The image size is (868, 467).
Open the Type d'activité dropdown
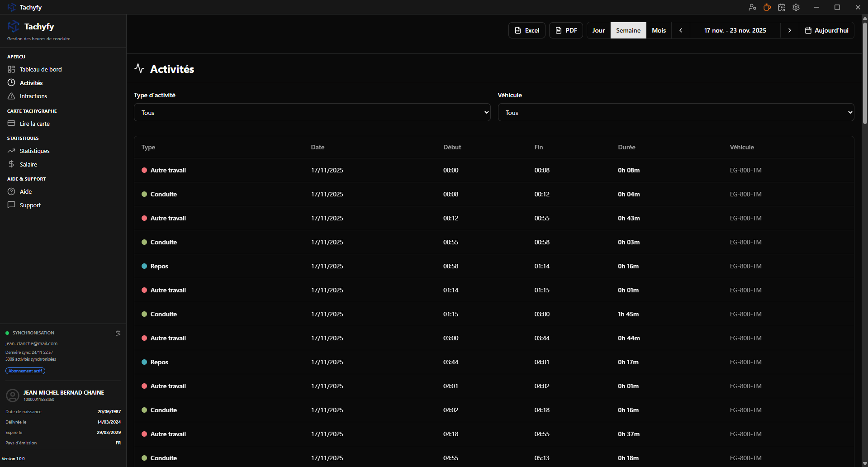coord(312,112)
